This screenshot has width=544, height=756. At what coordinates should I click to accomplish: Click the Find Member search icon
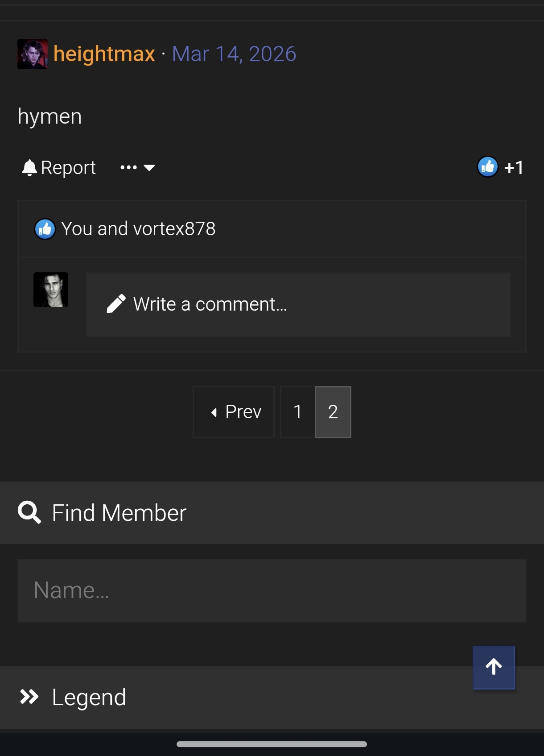coord(29,512)
